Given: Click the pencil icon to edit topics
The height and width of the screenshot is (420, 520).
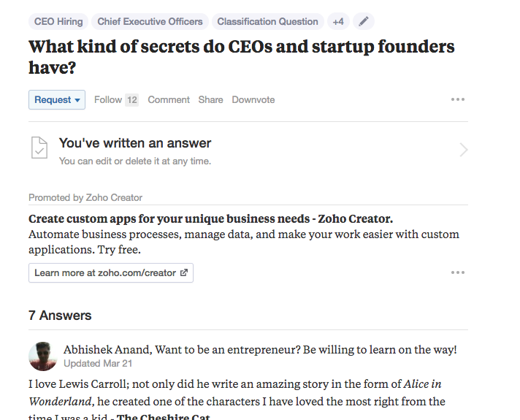Looking at the screenshot, I should point(364,21).
